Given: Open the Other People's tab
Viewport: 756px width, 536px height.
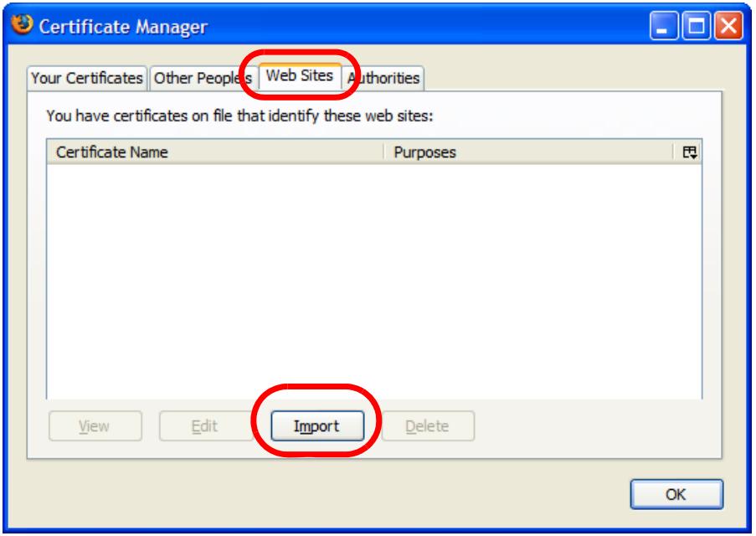Looking at the screenshot, I should (203, 78).
